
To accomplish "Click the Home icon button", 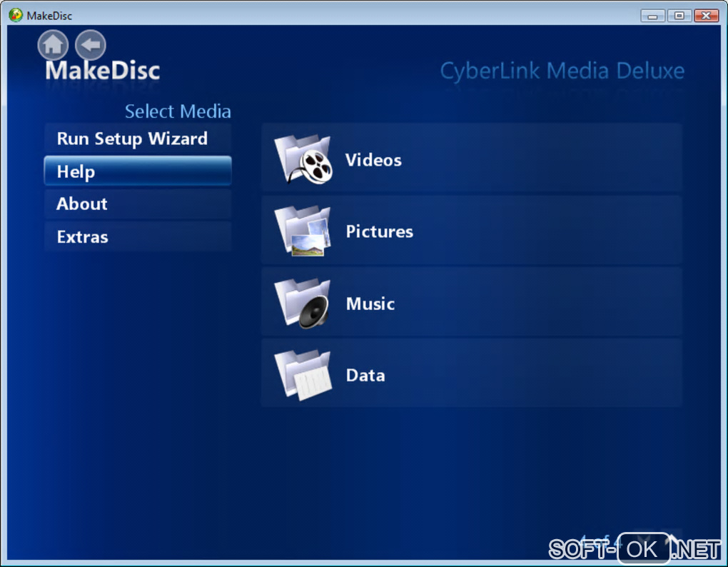I will pos(53,45).
